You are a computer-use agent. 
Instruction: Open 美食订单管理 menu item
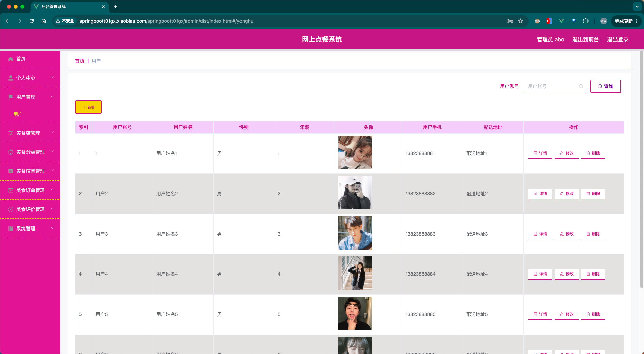point(30,190)
